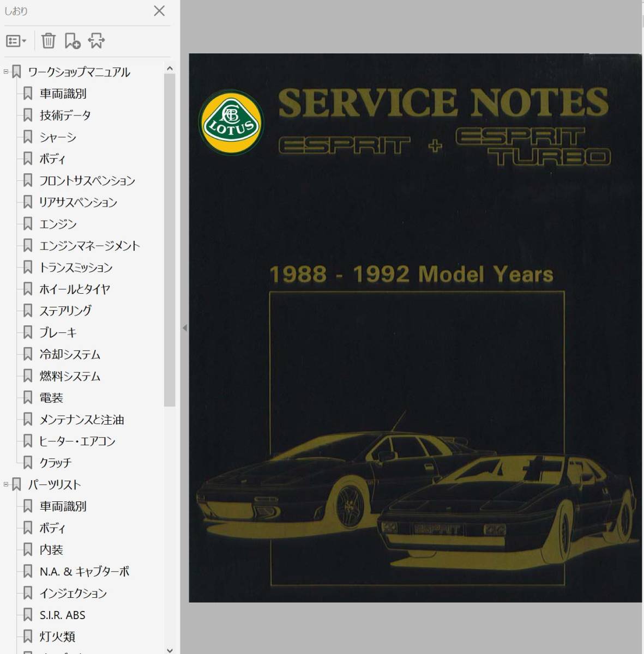Viewport: 644px width, 654px height.
Task: Click bookmark icon beside 技術データ
Action: [x=28, y=115]
